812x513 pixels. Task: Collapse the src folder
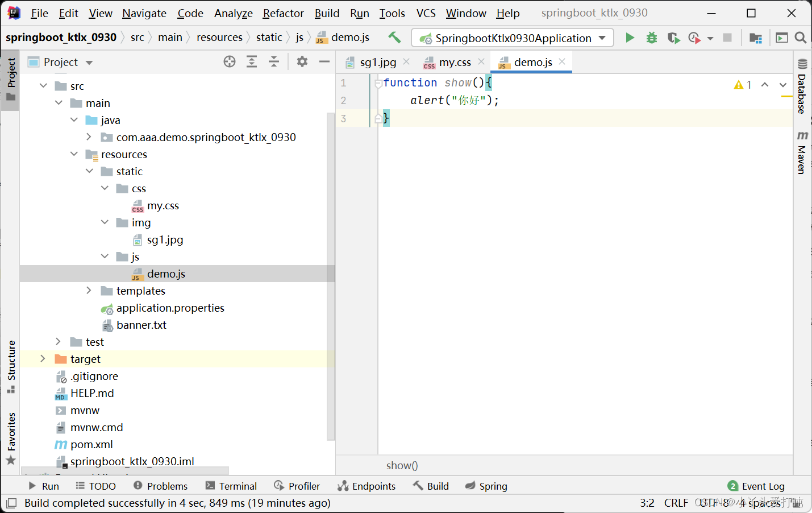(x=43, y=86)
